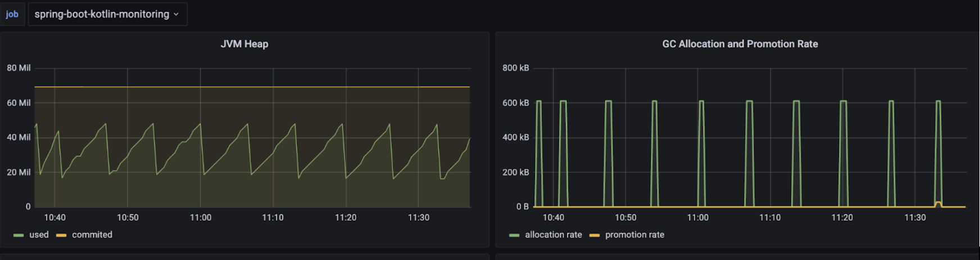980x260 pixels.
Task: Click the green allocation rate color swatch
Action: click(514, 235)
